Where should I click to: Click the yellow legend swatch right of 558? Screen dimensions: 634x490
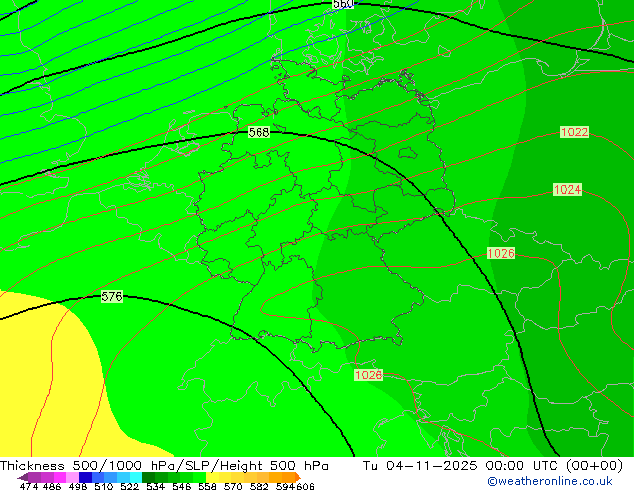[212, 477]
